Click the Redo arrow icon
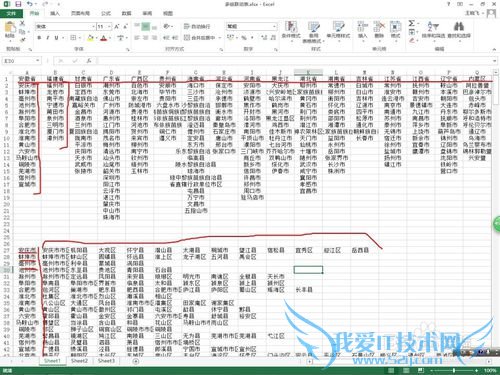This screenshot has width=500, height=375. (x=45, y=4)
